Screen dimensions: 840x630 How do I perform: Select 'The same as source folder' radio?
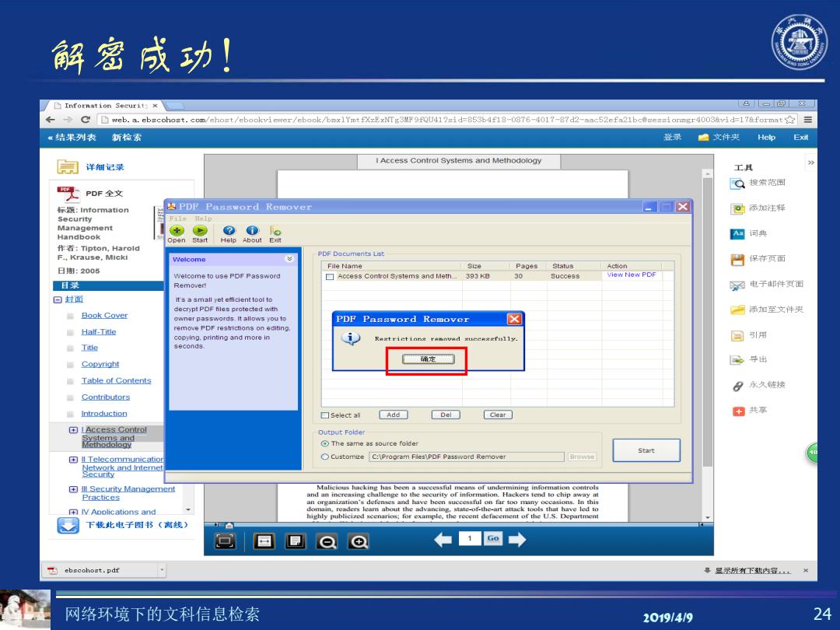[x=324, y=443]
